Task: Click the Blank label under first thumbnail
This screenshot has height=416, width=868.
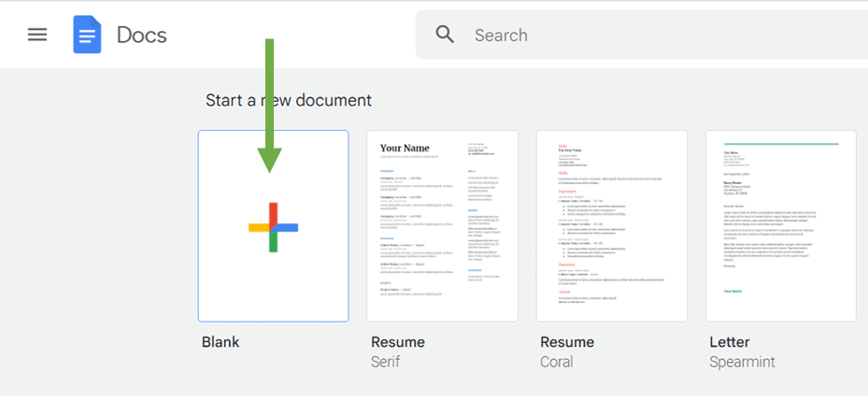Action: click(x=221, y=342)
